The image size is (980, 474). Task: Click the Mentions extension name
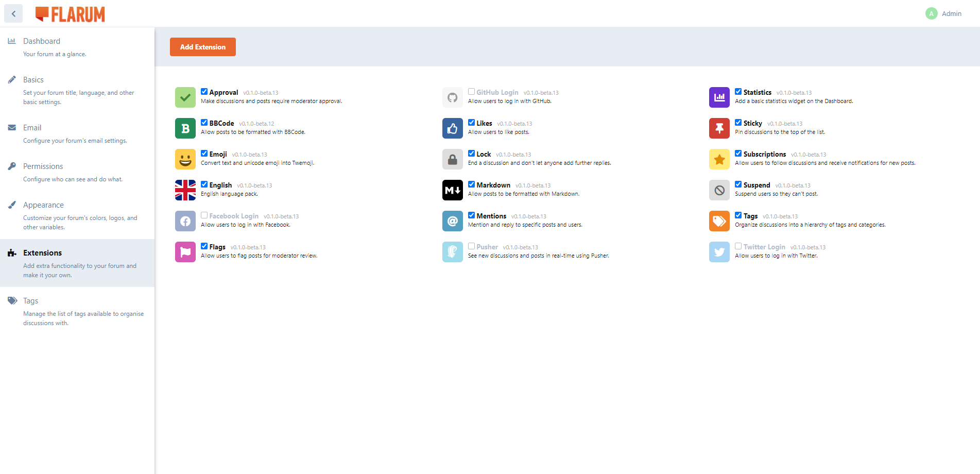tap(491, 216)
